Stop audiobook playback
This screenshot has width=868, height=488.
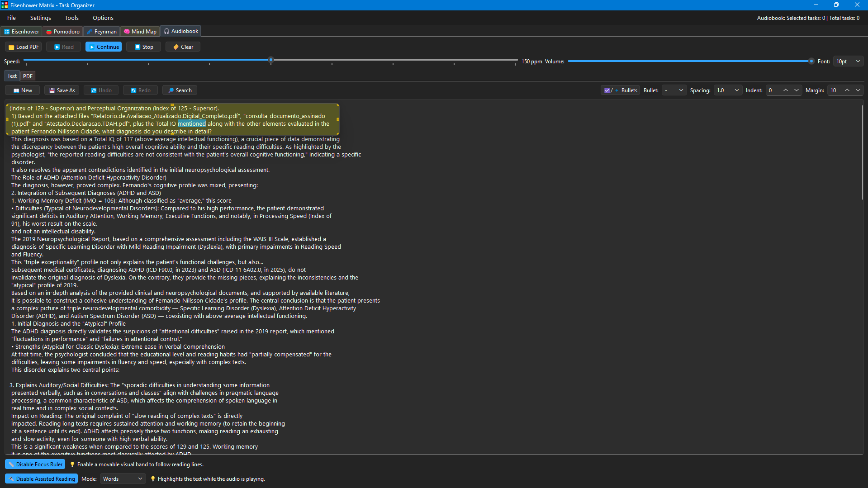(144, 47)
